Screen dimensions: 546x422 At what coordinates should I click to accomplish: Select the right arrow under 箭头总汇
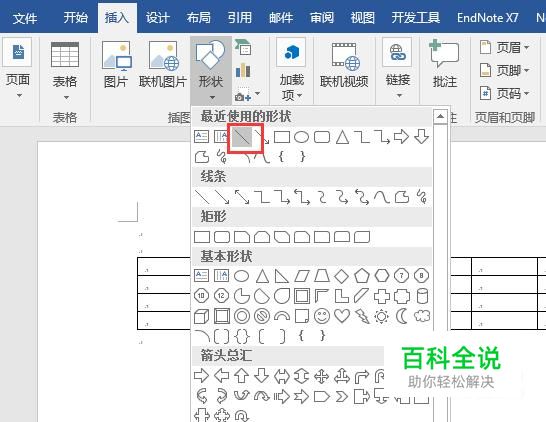pos(202,376)
